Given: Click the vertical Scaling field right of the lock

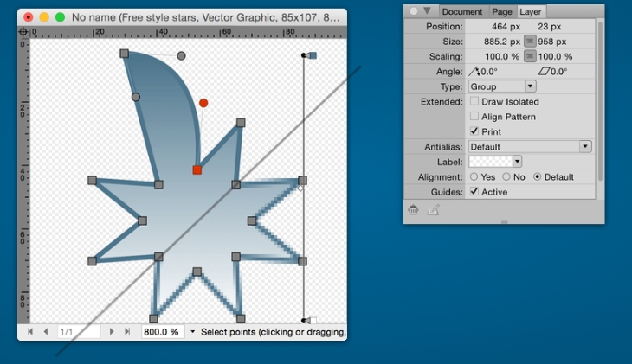Looking at the screenshot, I should pos(555,56).
